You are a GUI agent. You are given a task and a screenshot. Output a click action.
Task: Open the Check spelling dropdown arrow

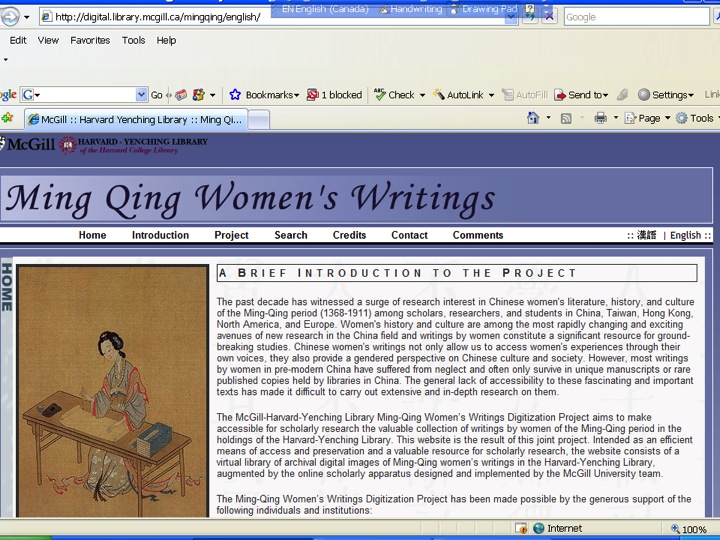pos(422,96)
